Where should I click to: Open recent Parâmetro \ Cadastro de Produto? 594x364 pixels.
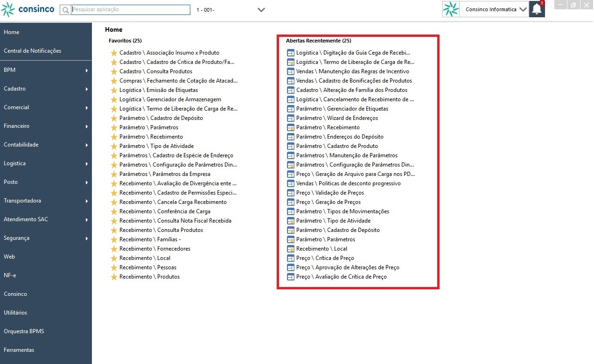[337, 146]
